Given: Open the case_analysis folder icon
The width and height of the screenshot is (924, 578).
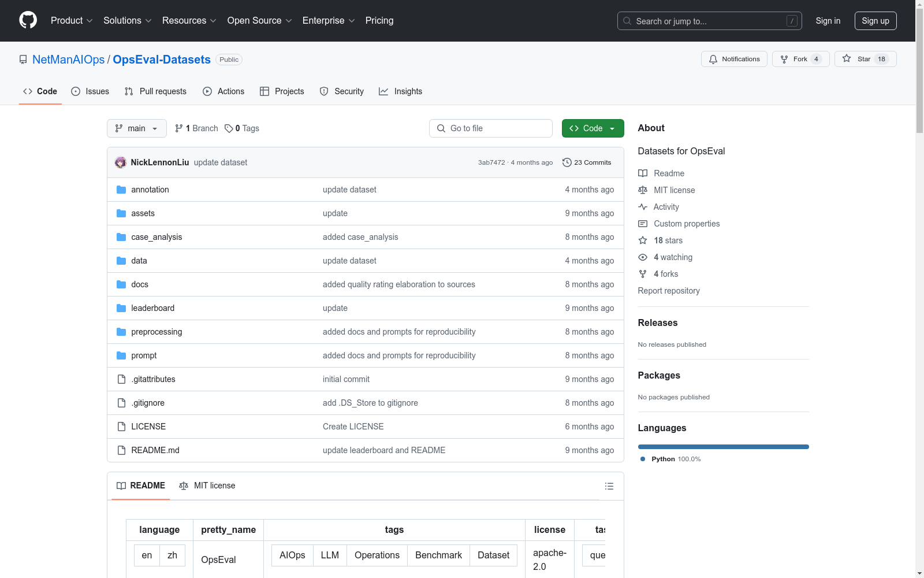Looking at the screenshot, I should coord(121,237).
